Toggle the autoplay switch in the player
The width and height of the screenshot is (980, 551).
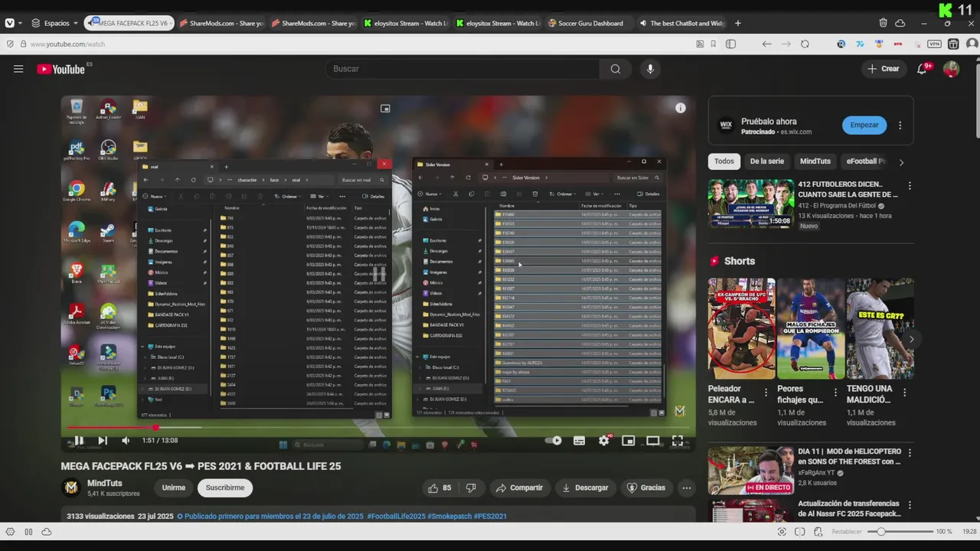(x=554, y=440)
